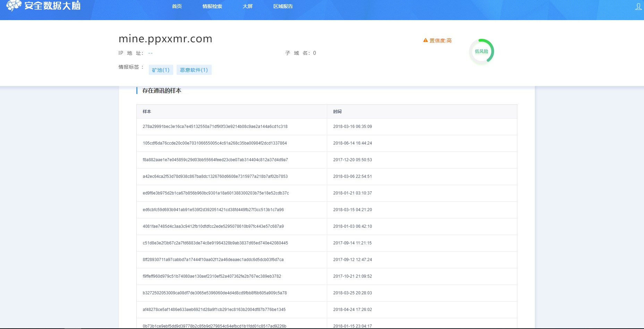Viewport: 644px width, 329px height.
Task: Click the 时间 column header
Action: [337, 112]
